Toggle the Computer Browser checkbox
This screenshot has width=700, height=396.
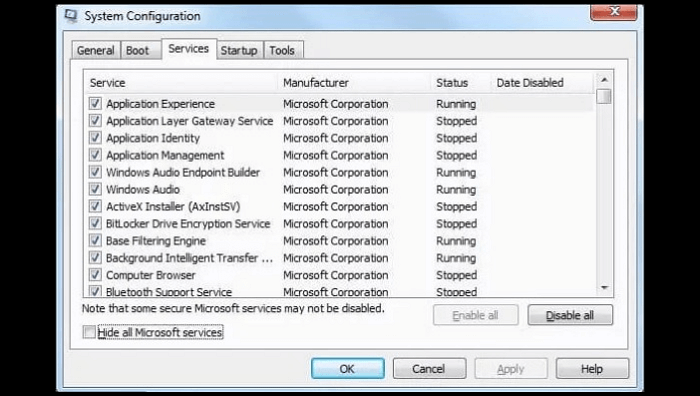click(x=95, y=275)
